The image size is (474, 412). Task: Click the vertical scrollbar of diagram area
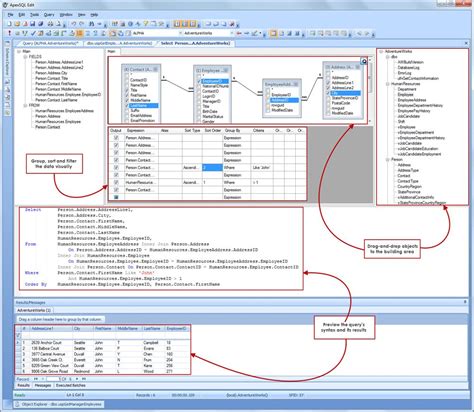(x=370, y=90)
